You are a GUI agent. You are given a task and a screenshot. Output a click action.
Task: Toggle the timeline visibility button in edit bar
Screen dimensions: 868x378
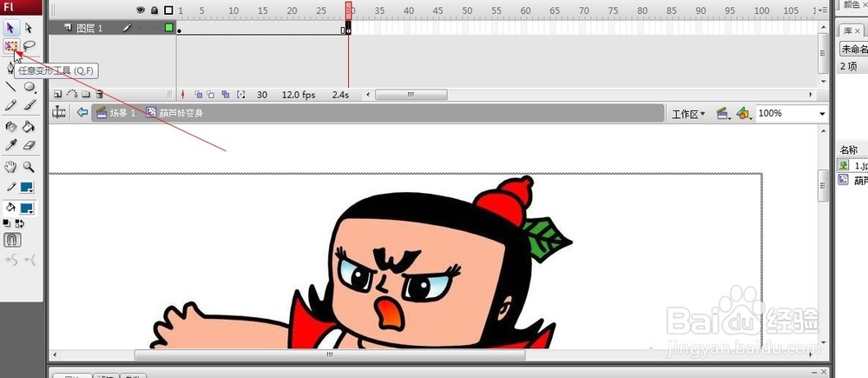tap(59, 112)
